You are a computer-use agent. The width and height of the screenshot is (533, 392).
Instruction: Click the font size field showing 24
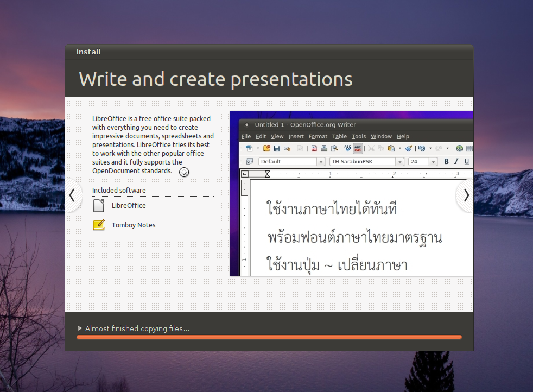coord(419,161)
